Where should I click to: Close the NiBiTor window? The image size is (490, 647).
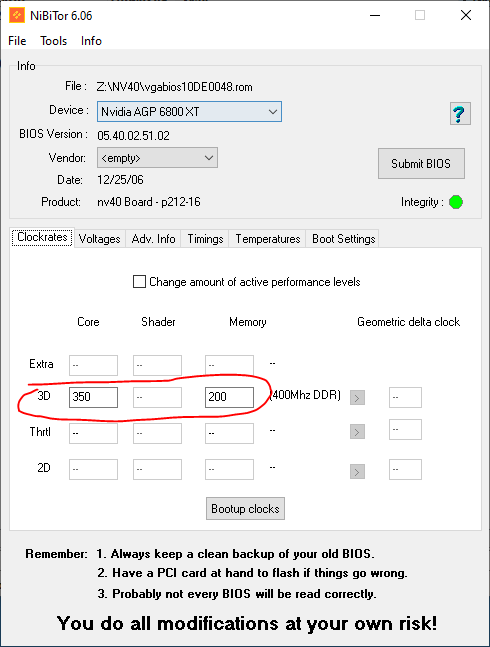tap(466, 15)
